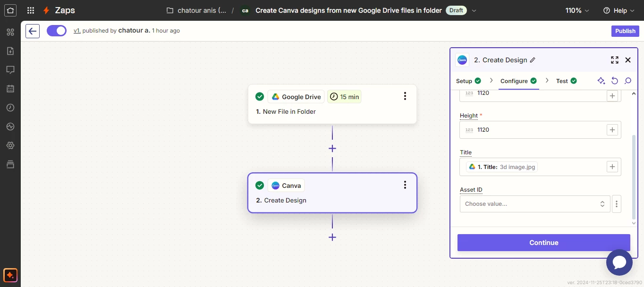Viewport: 644px width, 287px height.
Task: Open activity status icon in sidebar
Action: pyautogui.click(x=10, y=127)
